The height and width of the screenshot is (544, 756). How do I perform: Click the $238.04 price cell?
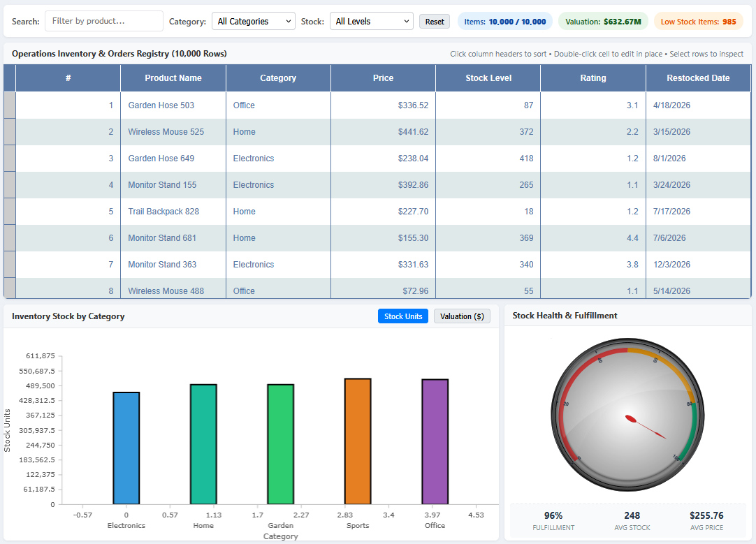tap(384, 159)
